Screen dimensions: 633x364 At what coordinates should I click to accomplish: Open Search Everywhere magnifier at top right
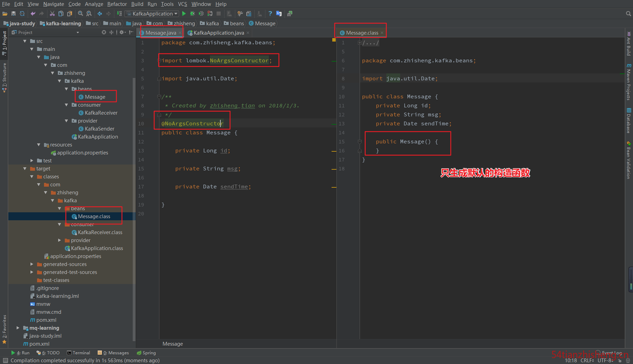coord(628,14)
